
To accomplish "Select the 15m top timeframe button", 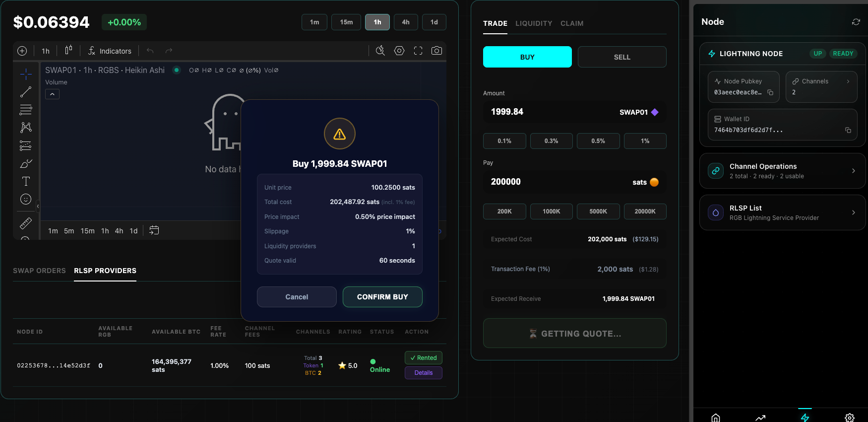I will (346, 22).
